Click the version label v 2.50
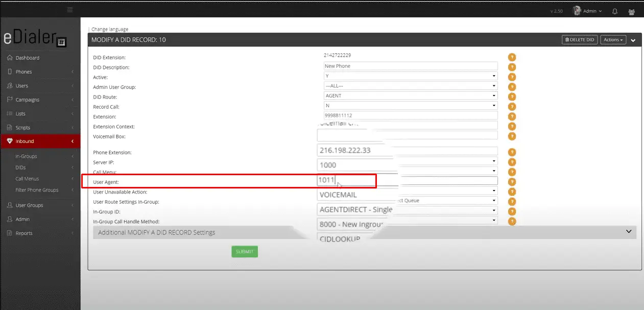 [556, 11]
